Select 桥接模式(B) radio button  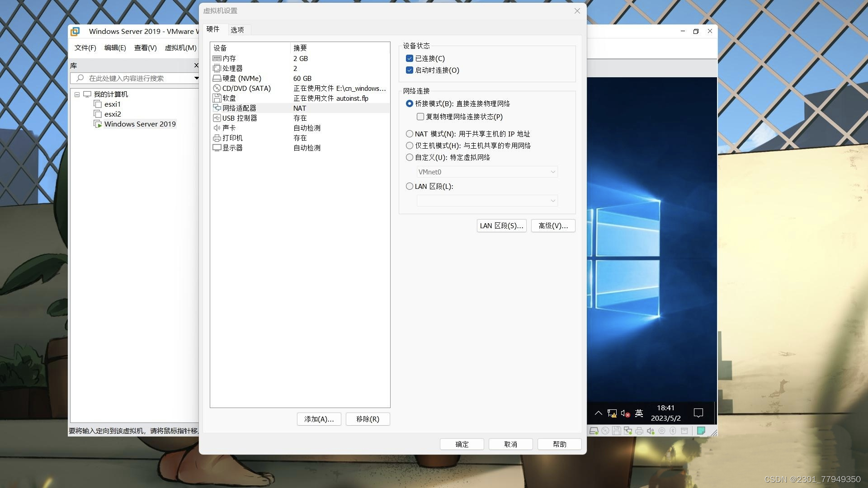coord(410,103)
